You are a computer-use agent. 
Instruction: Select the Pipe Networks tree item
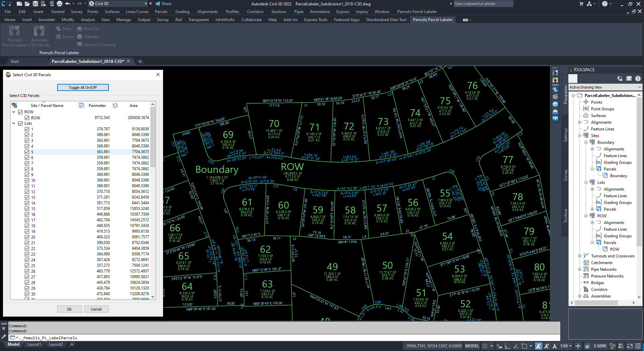point(603,269)
